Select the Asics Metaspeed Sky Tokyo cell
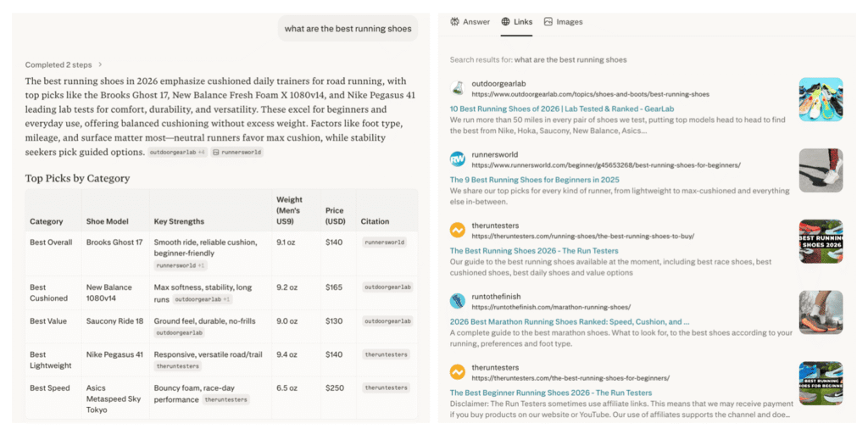 (114, 399)
